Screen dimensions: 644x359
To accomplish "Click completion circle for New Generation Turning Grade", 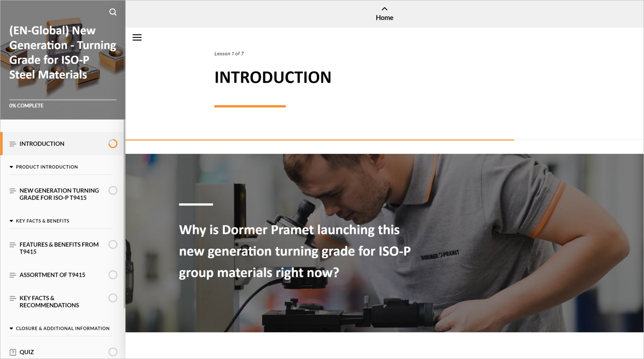I will click(113, 190).
